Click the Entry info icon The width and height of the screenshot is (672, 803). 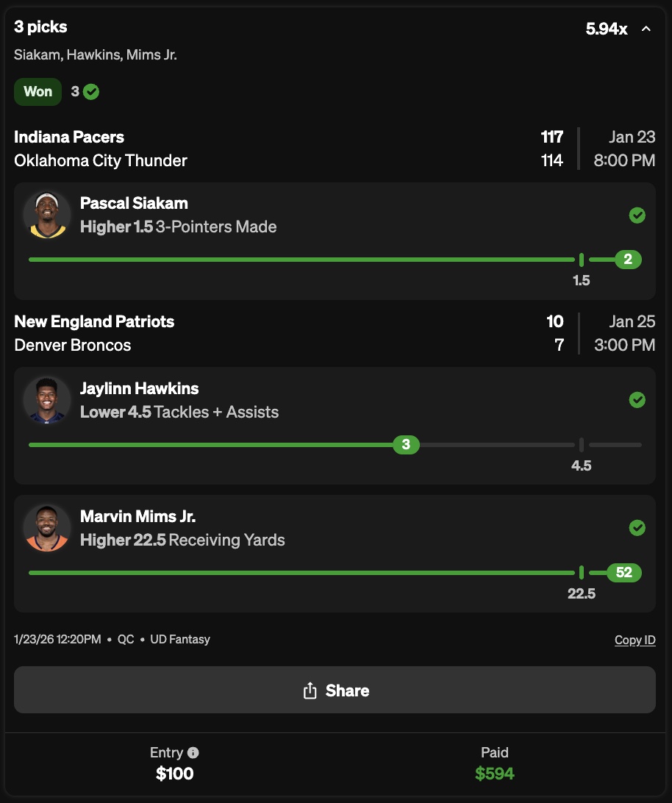[x=193, y=752]
